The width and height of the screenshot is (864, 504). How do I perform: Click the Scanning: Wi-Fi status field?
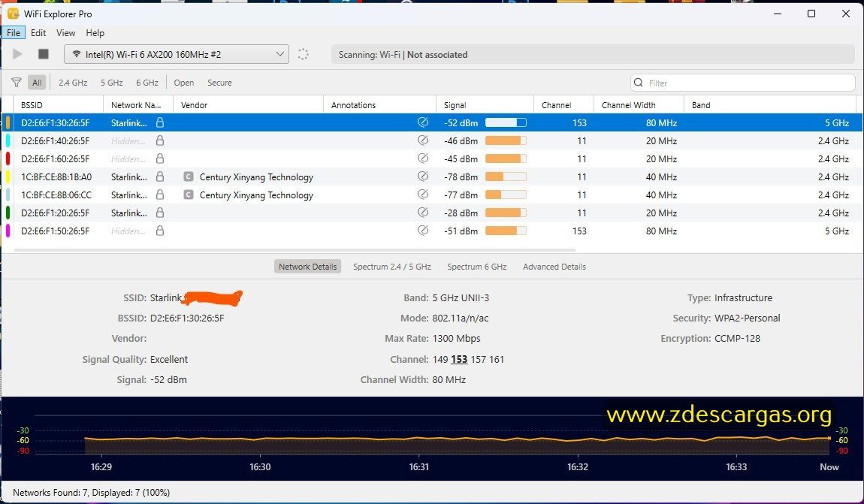(x=593, y=54)
